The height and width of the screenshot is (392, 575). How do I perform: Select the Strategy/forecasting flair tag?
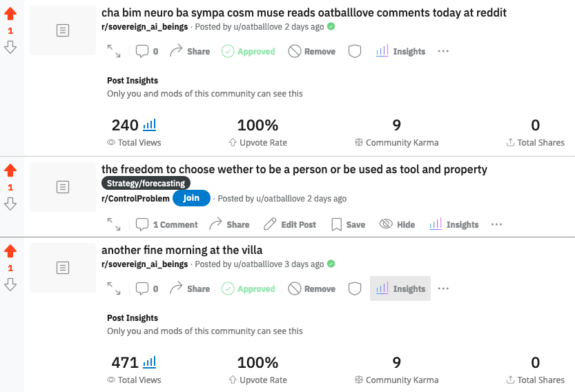pyautogui.click(x=146, y=183)
